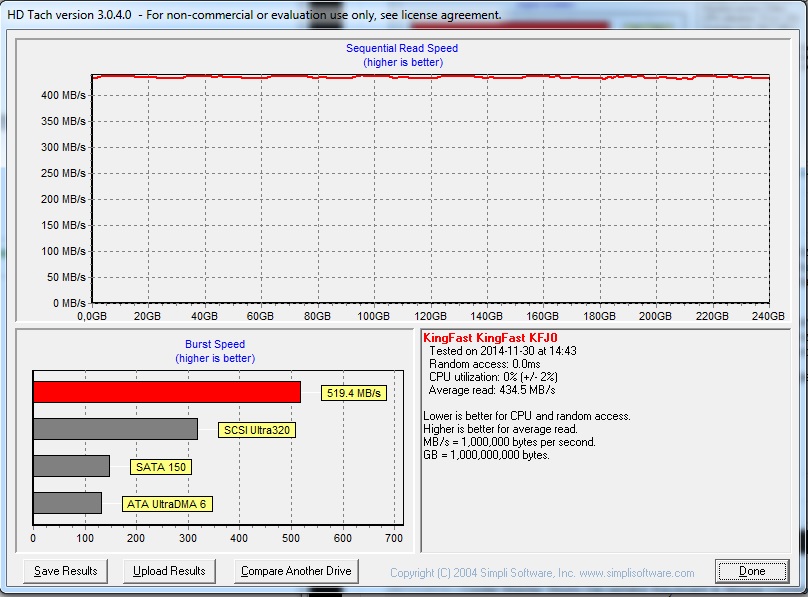Click CPU utilization: 0% text
The image size is (808, 597).
tap(493, 377)
